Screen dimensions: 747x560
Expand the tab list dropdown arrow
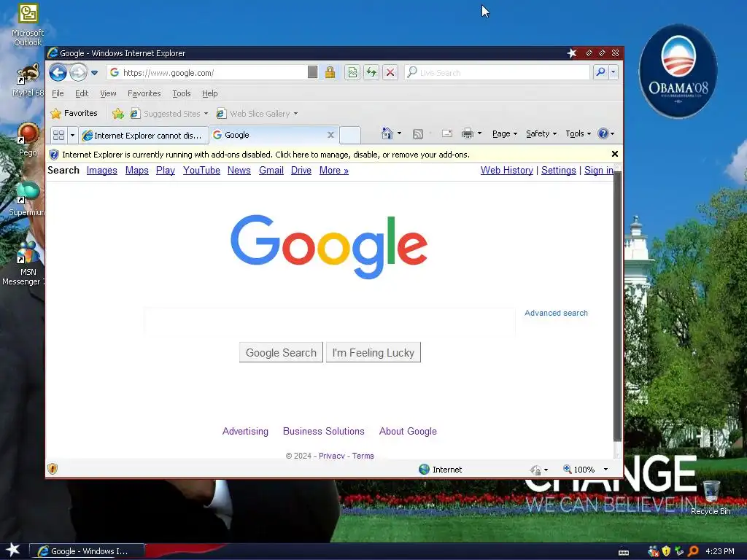72,135
